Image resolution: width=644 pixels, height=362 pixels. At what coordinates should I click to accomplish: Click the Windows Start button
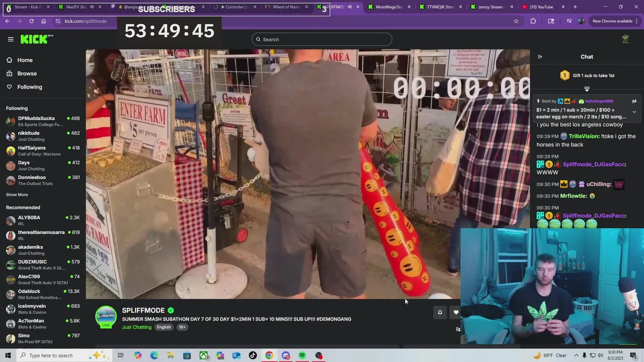[x=8, y=355]
